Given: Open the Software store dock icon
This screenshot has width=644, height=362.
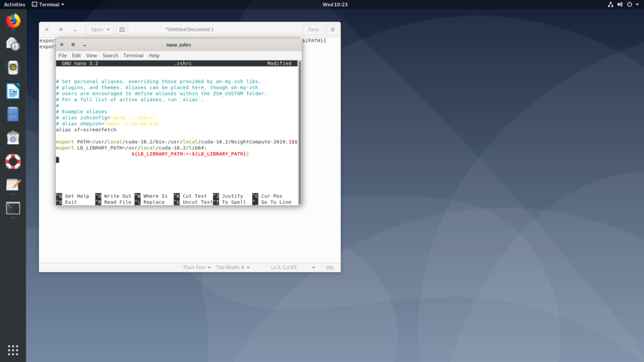Looking at the screenshot, I should (13, 138).
